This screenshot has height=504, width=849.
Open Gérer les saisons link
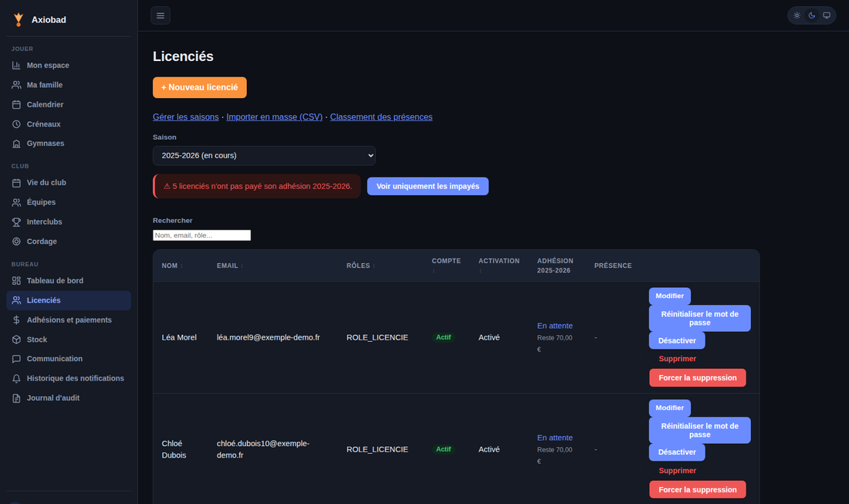[x=186, y=117]
